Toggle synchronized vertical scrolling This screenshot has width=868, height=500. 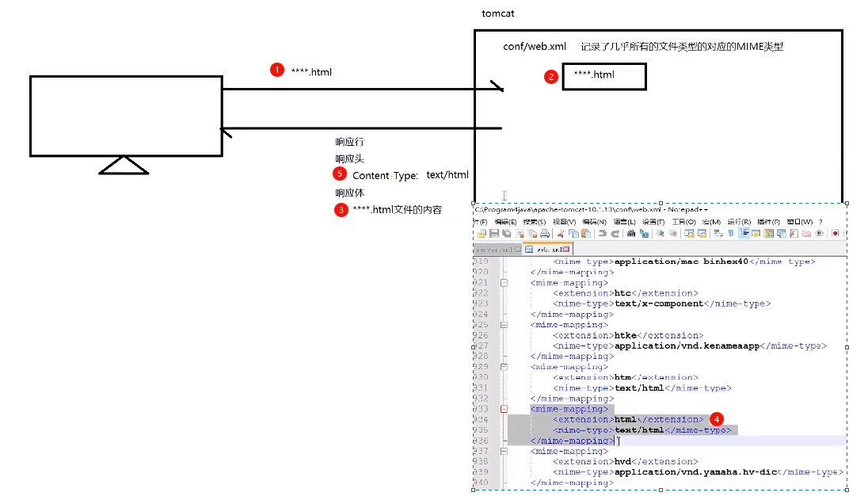coord(690,232)
